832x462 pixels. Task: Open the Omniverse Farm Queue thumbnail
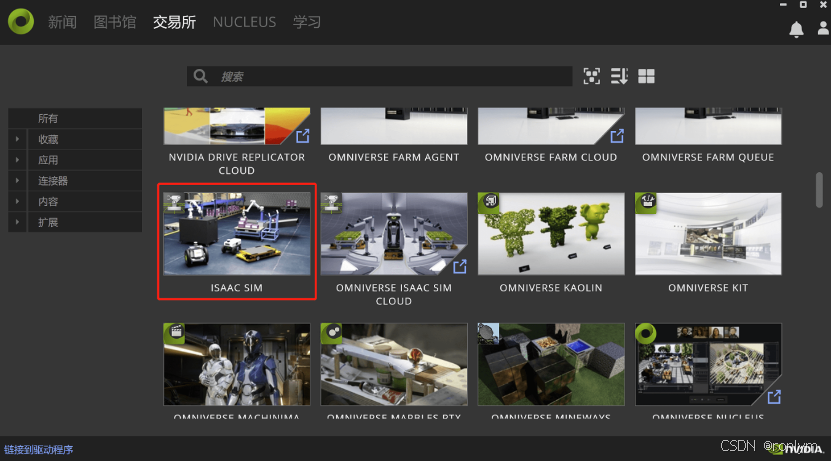[708, 126]
